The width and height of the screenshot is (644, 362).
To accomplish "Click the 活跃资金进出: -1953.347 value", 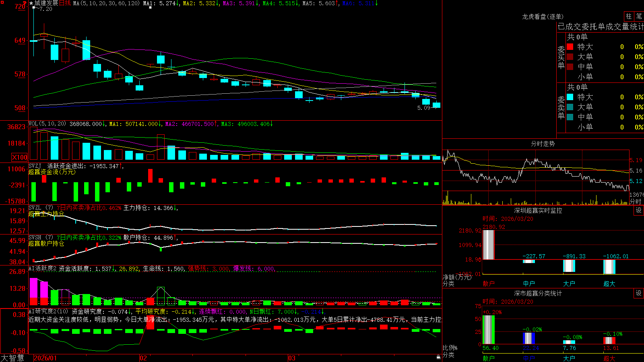I will pyautogui.click(x=83, y=166).
